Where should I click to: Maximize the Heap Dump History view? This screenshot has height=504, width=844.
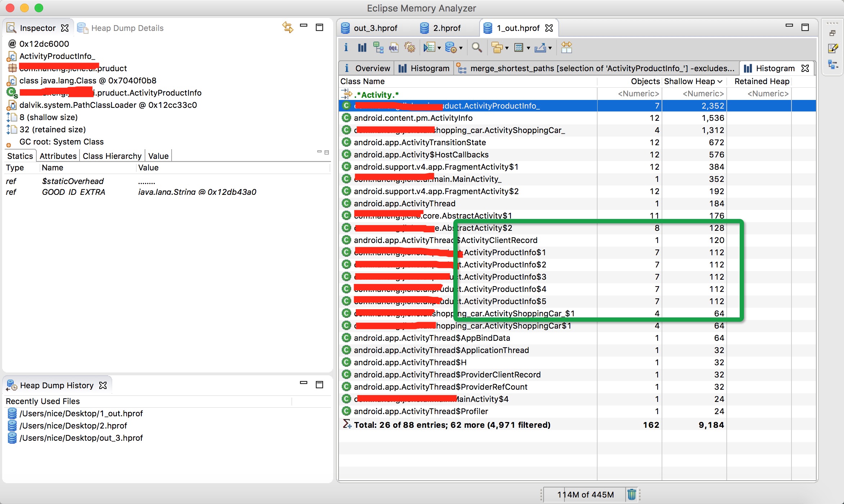319,385
